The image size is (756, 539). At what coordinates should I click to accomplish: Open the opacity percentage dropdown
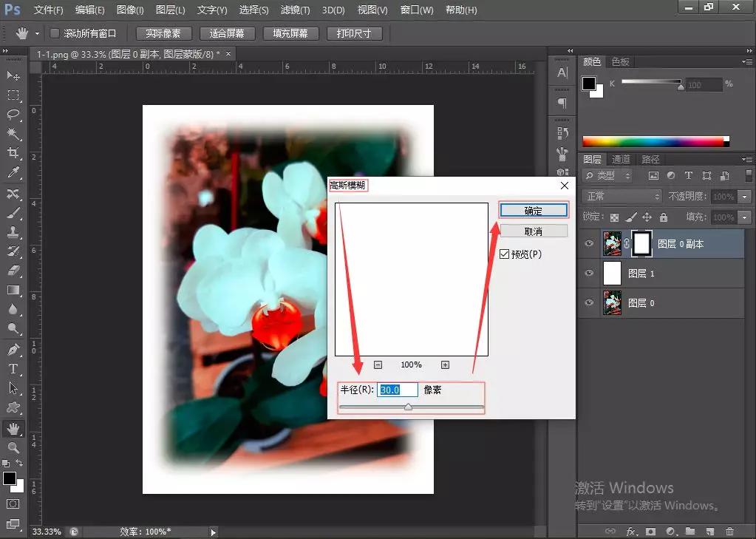click(x=744, y=196)
